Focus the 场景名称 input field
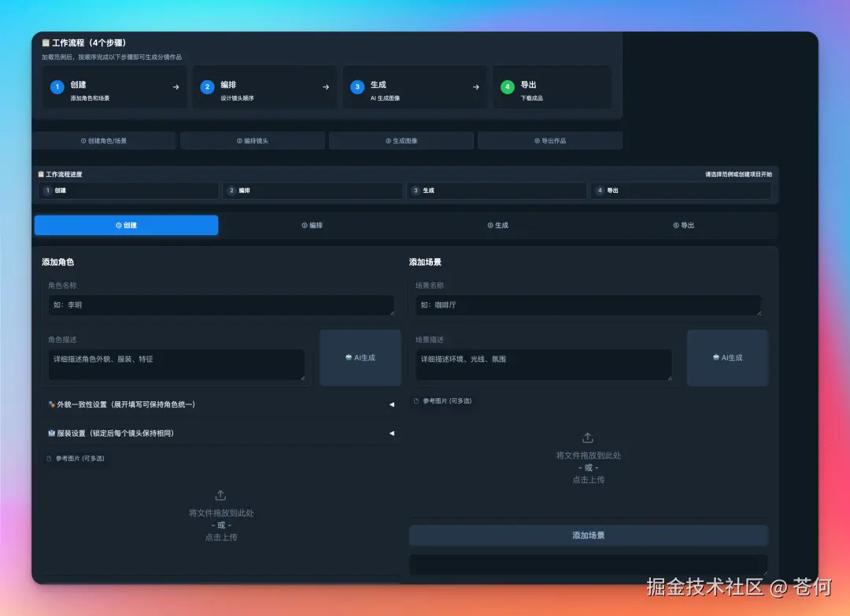 point(588,305)
